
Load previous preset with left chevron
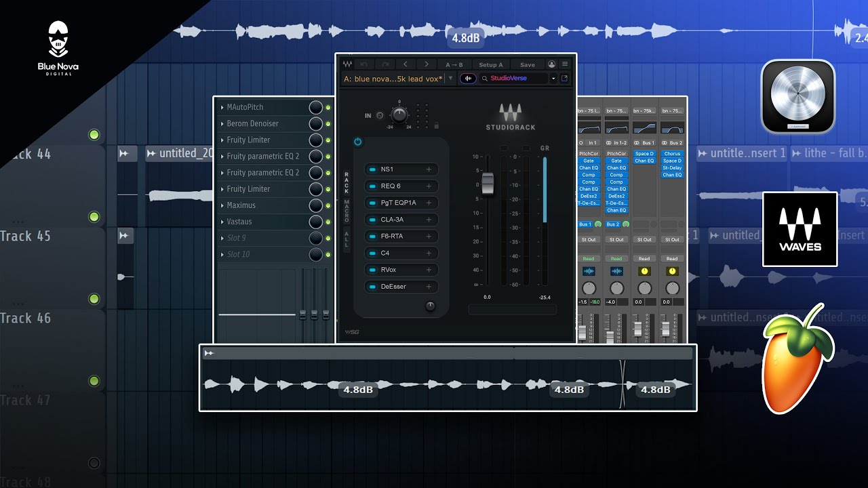coord(406,64)
